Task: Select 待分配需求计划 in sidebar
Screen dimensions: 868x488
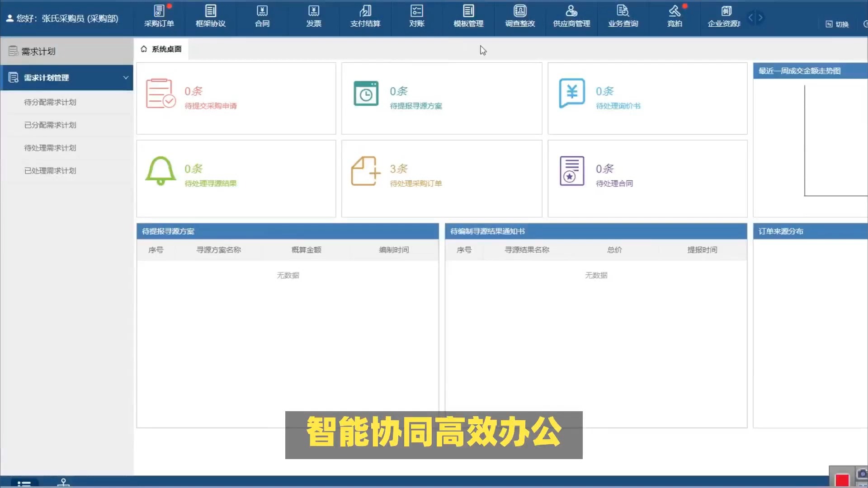Action: pyautogui.click(x=50, y=102)
